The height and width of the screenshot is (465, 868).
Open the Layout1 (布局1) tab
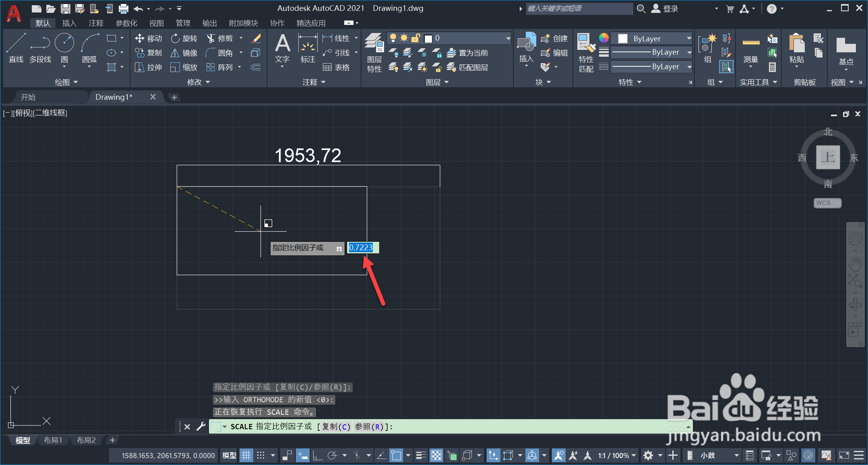tap(53, 440)
